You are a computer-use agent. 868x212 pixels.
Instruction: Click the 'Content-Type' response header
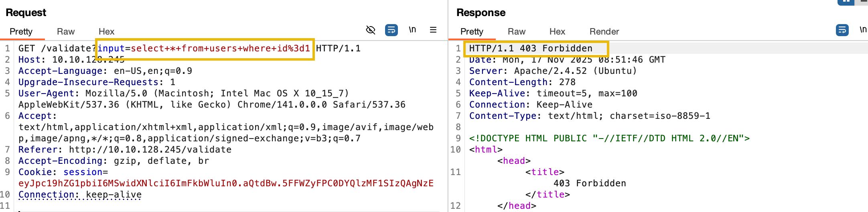[x=503, y=116]
